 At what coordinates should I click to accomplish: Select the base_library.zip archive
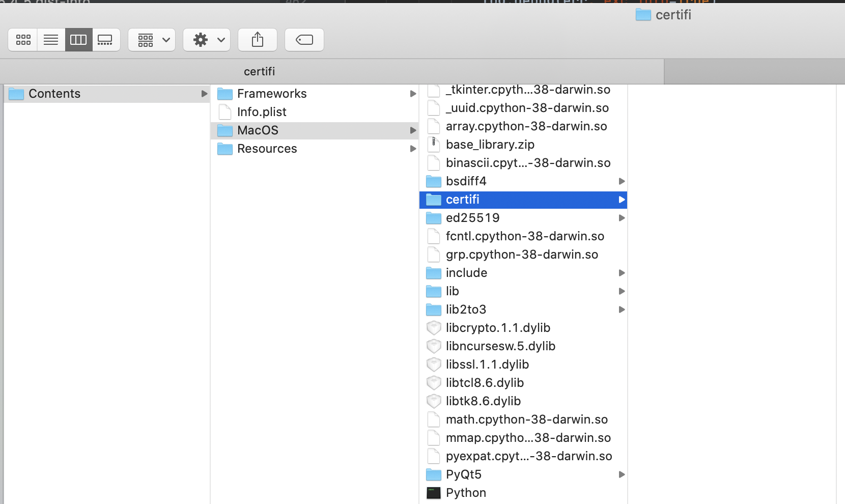pos(490,144)
